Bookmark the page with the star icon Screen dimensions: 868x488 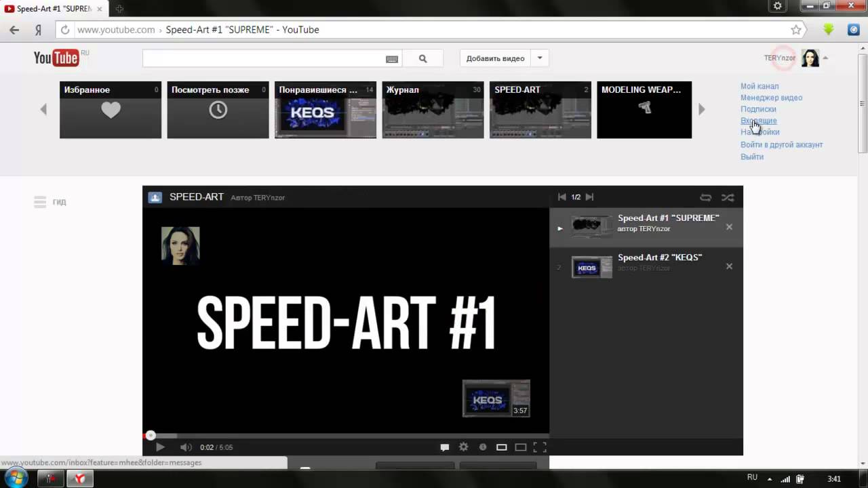tap(796, 30)
